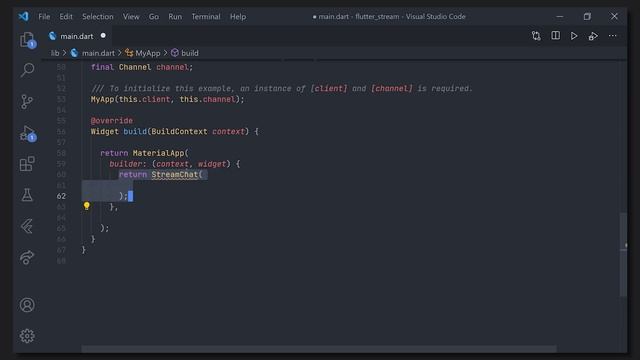The height and width of the screenshot is (360, 640).
Task: Open the Selection menu
Action: pyautogui.click(x=98, y=17)
